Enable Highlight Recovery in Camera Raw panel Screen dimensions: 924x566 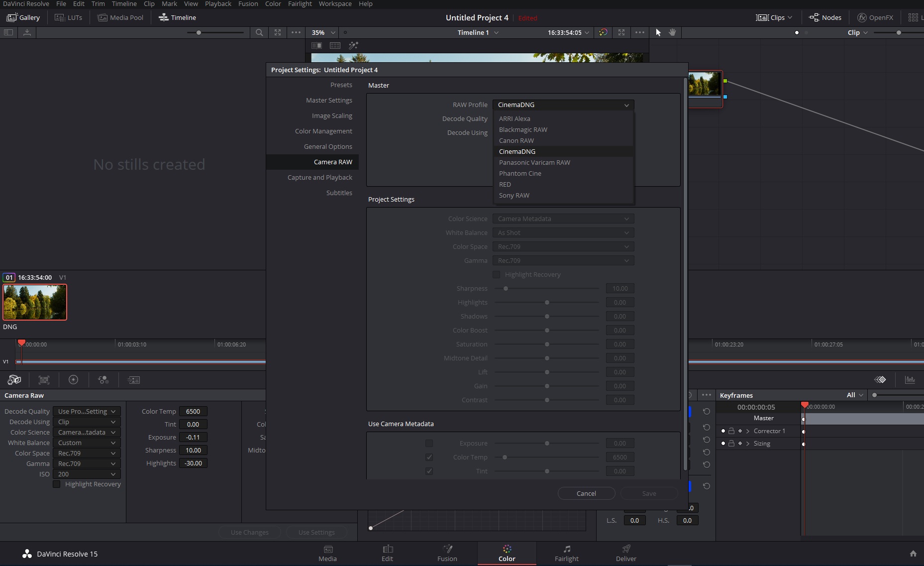[x=57, y=484]
